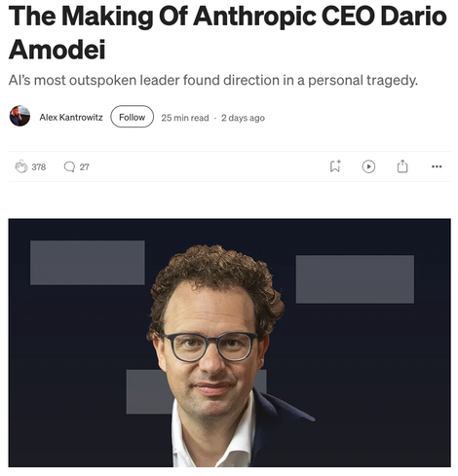Open the Alex Kantrowitz author name link
The image size is (458, 476).
point(71,117)
